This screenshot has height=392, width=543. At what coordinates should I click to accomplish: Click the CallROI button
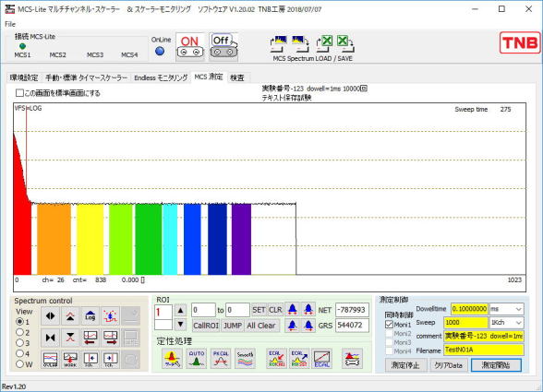[206, 326]
